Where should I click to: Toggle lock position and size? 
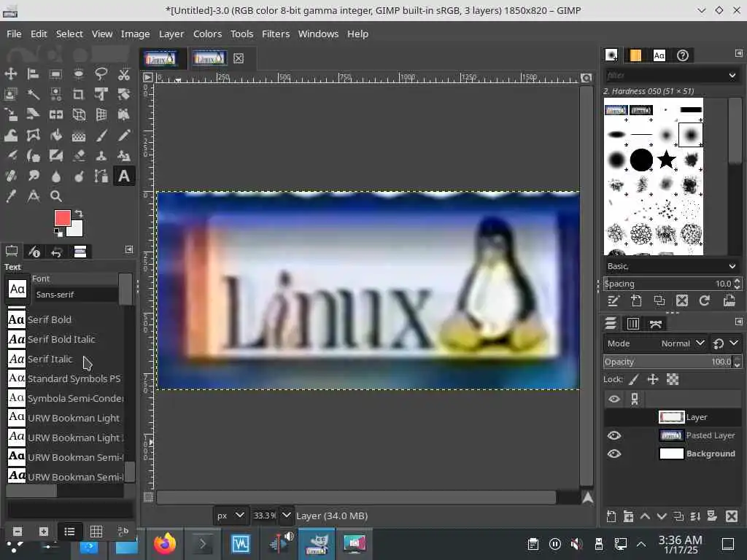tap(653, 379)
